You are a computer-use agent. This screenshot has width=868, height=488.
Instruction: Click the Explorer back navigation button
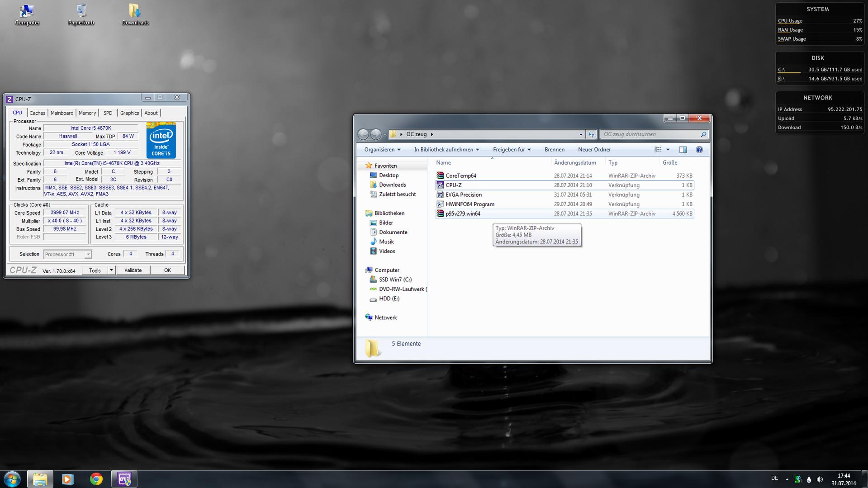[x=363, y=134]
